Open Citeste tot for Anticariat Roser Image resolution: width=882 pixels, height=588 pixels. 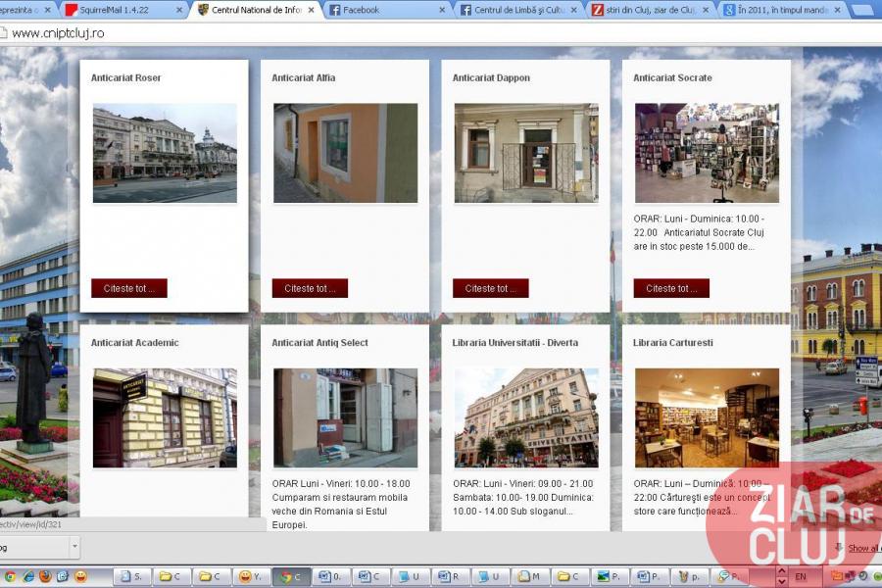click(x=128, y=288)
